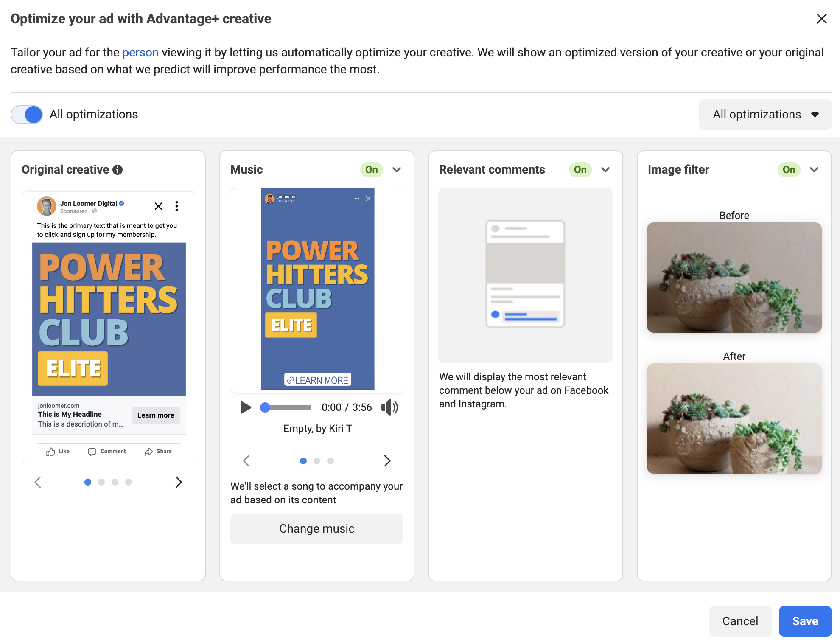
Task: Toggle the Music On status badge
Action: pos(372,170)
